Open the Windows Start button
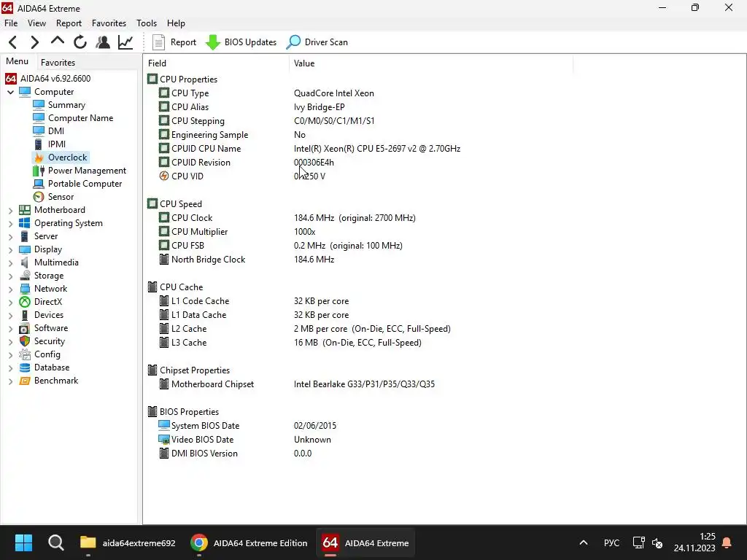 coord(23,542)
